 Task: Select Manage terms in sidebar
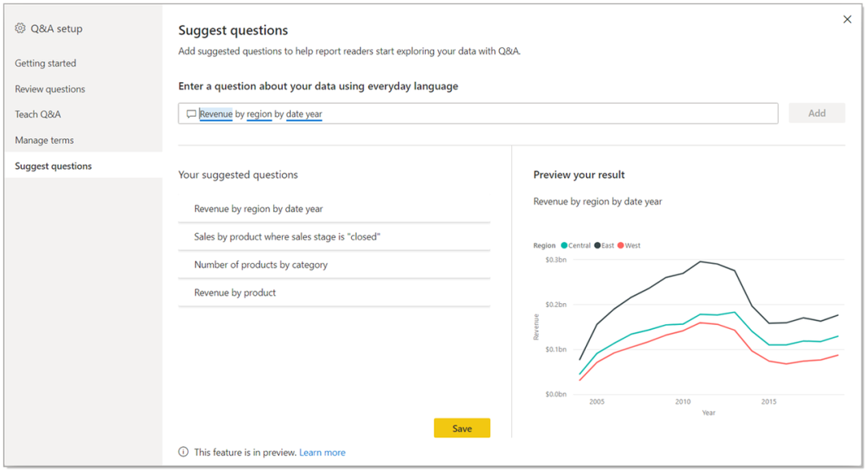tap(44, 140)
